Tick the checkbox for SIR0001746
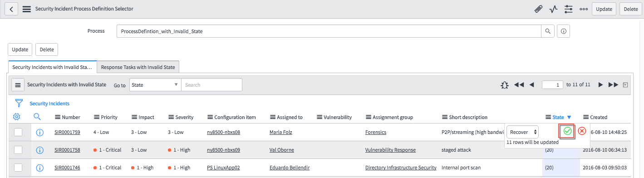Screen dimensions: 644x178 point(18,168)
